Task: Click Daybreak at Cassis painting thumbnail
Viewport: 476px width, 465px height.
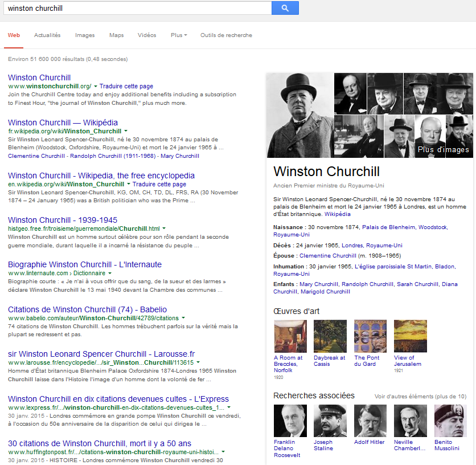Action: (x=330, y=336)
